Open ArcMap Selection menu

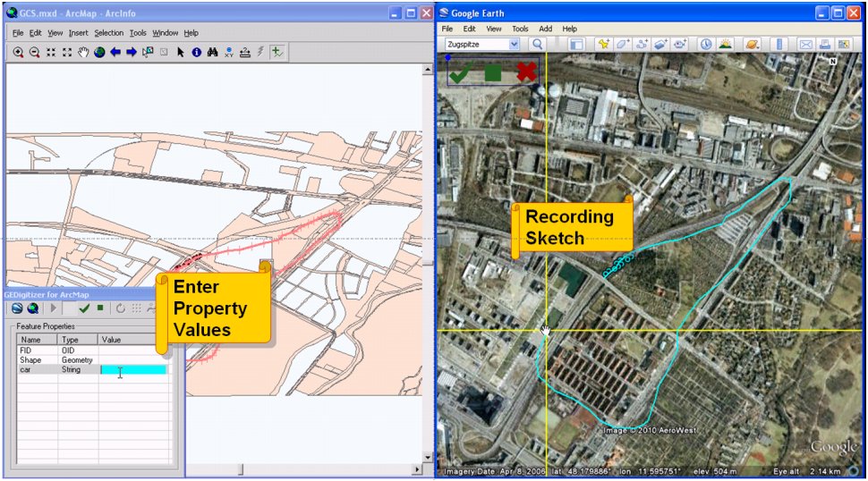click(108, 33)
